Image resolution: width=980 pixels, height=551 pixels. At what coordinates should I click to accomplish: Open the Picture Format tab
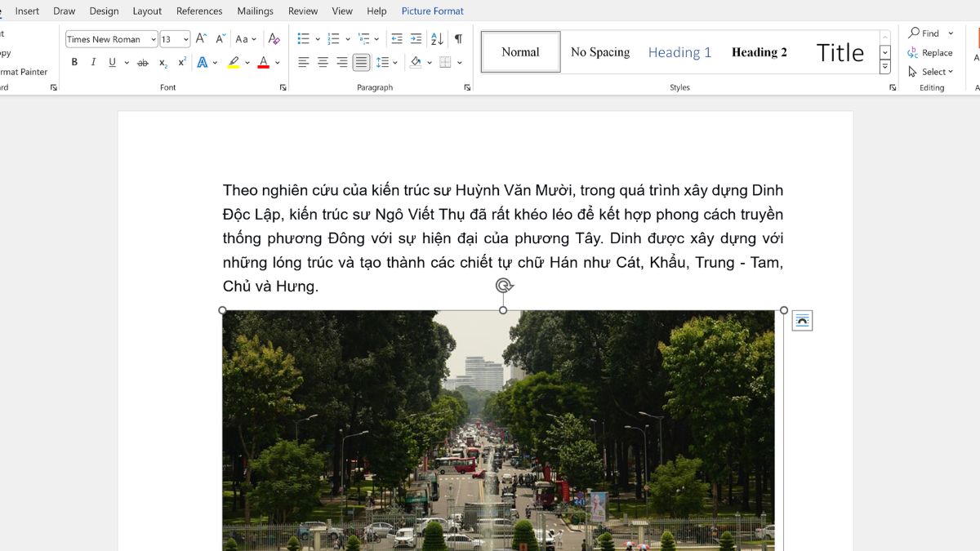point(433,11)
